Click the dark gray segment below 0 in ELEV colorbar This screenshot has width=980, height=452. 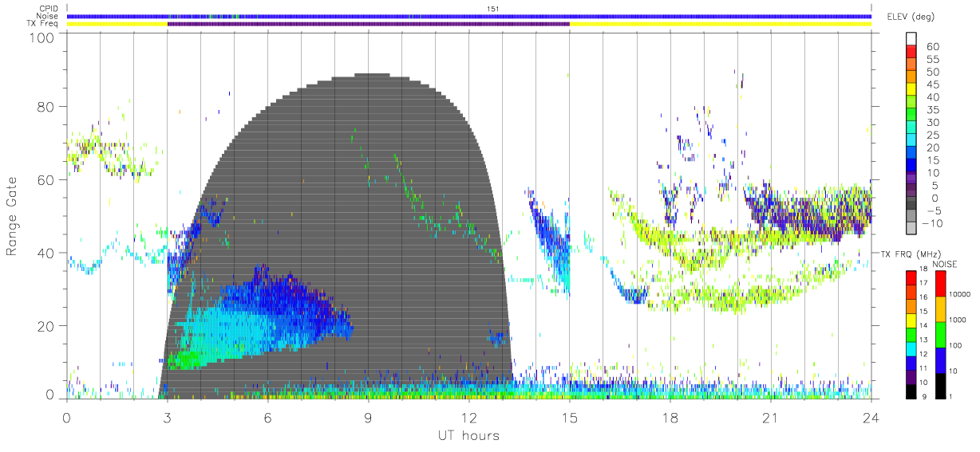point(911,202)
